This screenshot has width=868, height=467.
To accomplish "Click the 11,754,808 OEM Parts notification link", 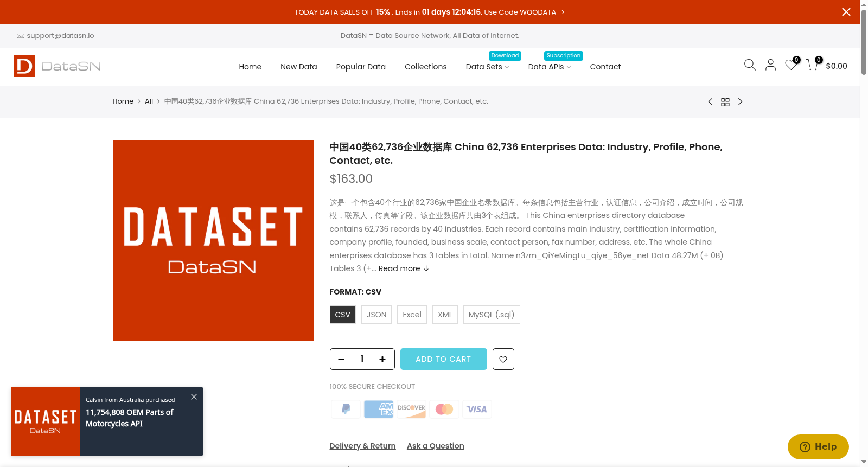I will pyautogui.click(x=129, y=418).
